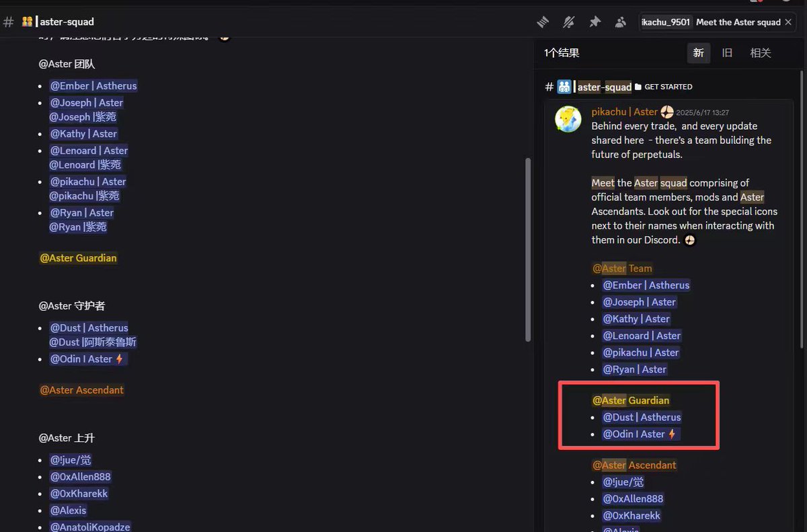Image resolution: width=807 pixels, height=532 pixels.
Task: Switch to the 新 (New) sort tab
Action: coord(699,52)
